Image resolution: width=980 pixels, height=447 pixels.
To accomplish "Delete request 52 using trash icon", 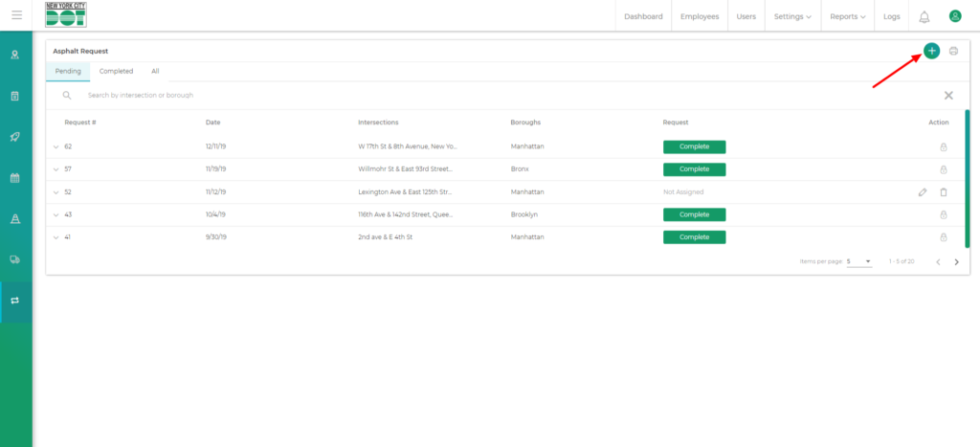I will pos(944,192).
